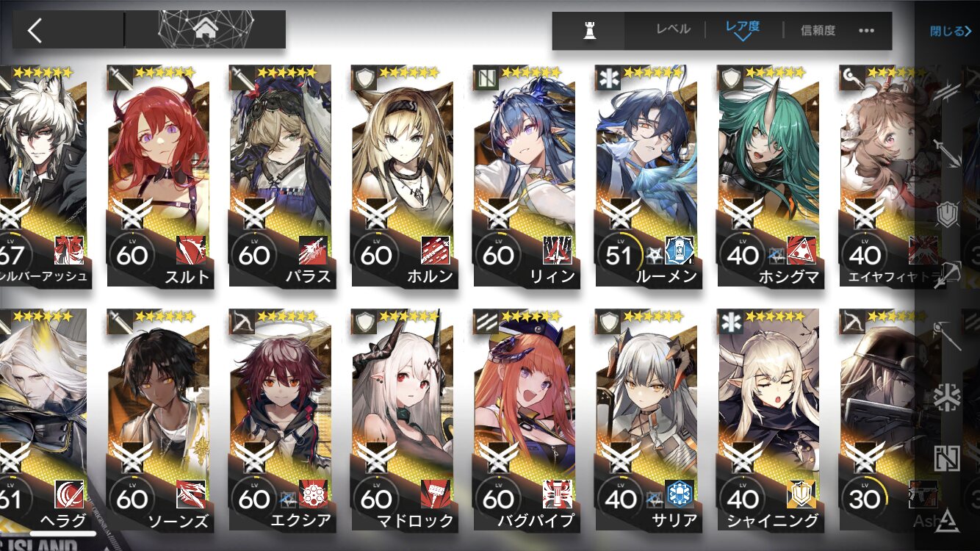This screenshot has width=980, height=551.
Task: Filter by Defender shield class icon
Action: point(948,215)
